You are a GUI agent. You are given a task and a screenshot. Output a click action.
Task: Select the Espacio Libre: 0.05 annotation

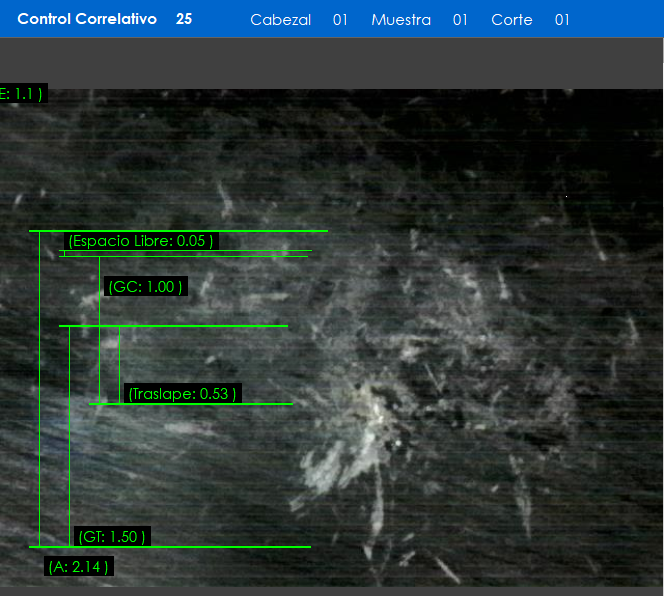click(141, 241)
